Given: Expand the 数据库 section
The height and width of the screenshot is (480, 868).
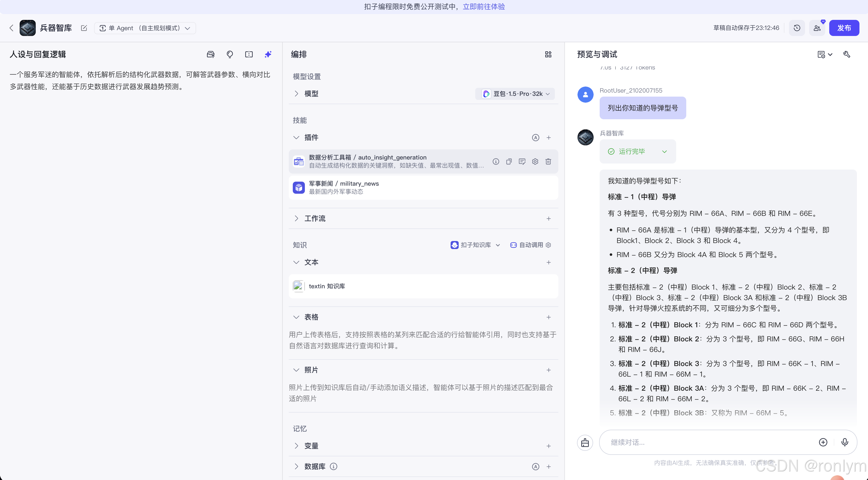Looking at the screenshot, I should click(296, 466).
